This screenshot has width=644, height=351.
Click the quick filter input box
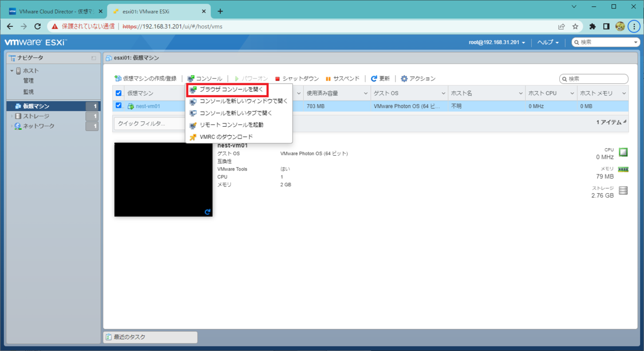tap(150, 123)
